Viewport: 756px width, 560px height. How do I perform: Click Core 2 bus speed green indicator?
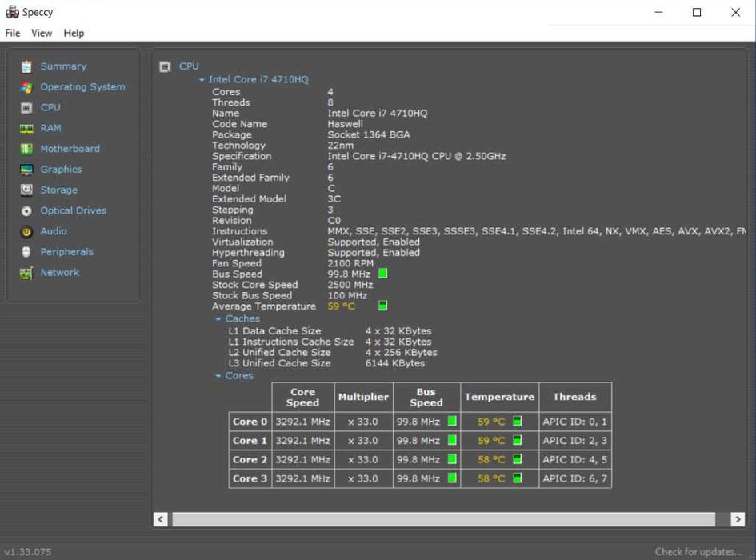tap(452, 459)
